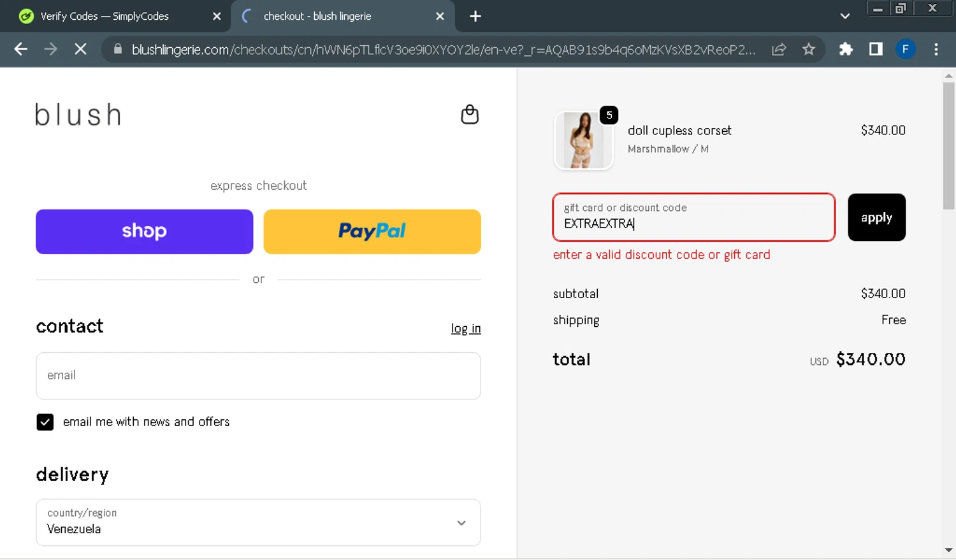The height and width of the screenshot is (560, 956).
Task: Click the quantity badge '5' on thumbnail
Action: click(609, 115)
